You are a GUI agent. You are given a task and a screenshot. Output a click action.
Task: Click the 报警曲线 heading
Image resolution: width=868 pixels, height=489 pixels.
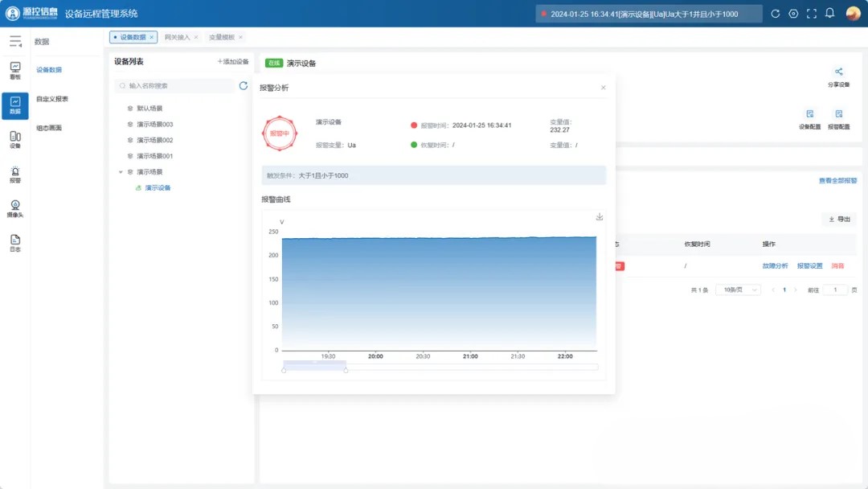tap(276, 199)
